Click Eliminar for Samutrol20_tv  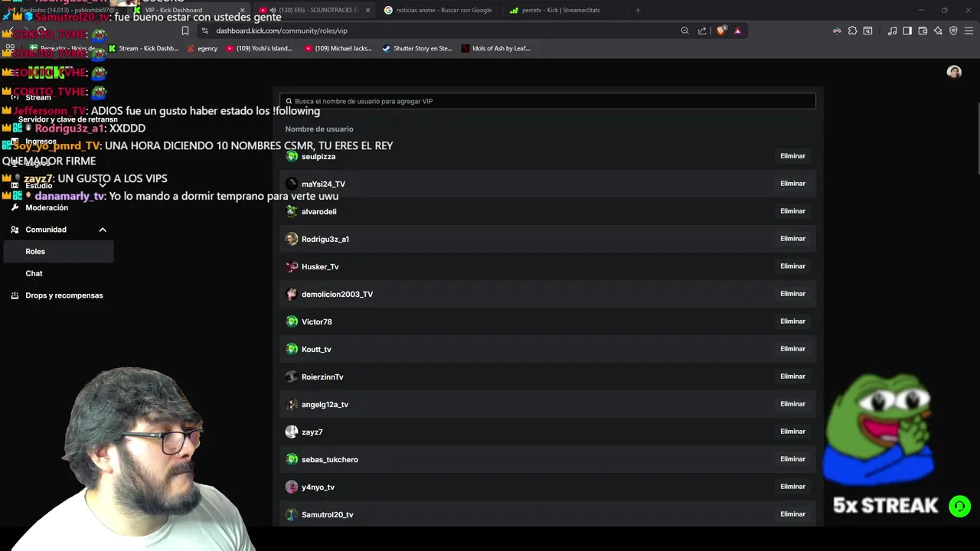792,514
